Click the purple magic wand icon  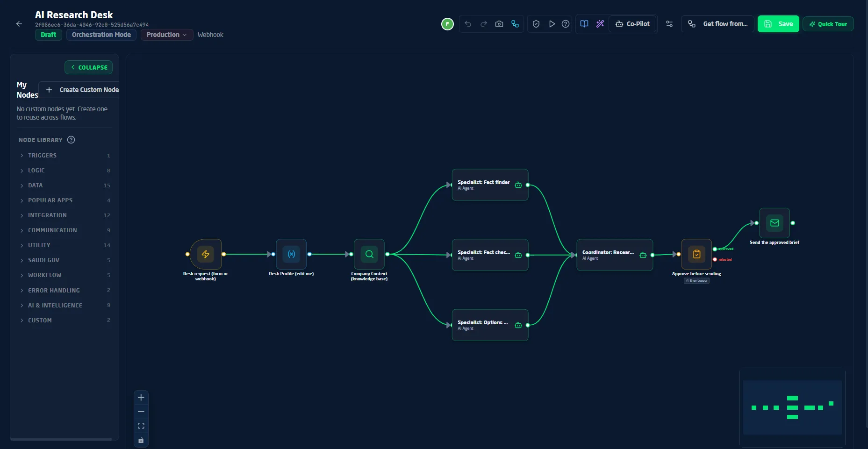[600, 24]
